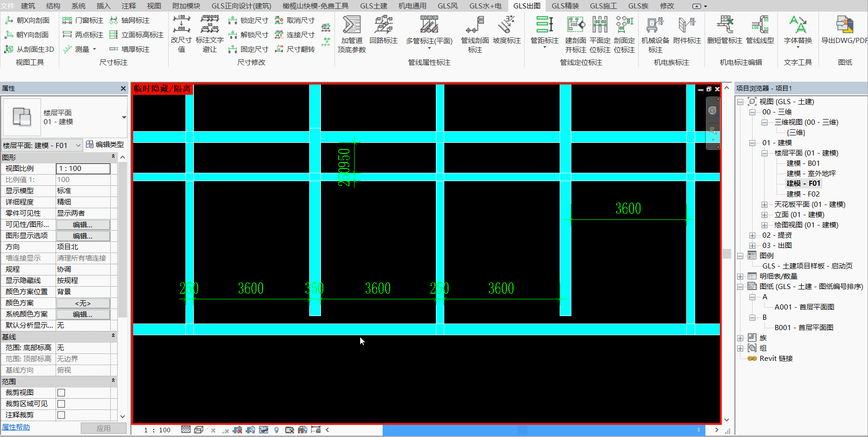The width and height of the screenshot is (868, 437).
Task: Collapse the 图形 properties section
Action: pos(113,156)
